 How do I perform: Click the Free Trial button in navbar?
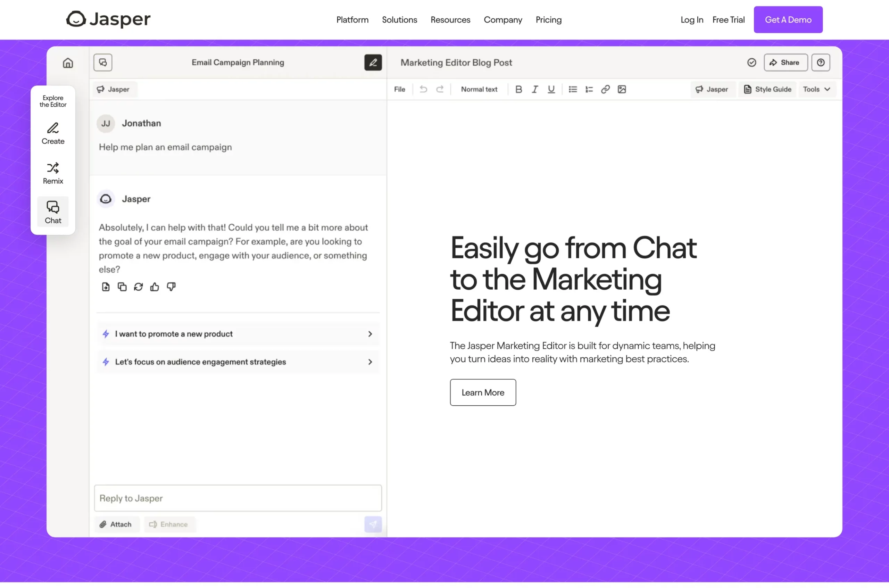729,19
